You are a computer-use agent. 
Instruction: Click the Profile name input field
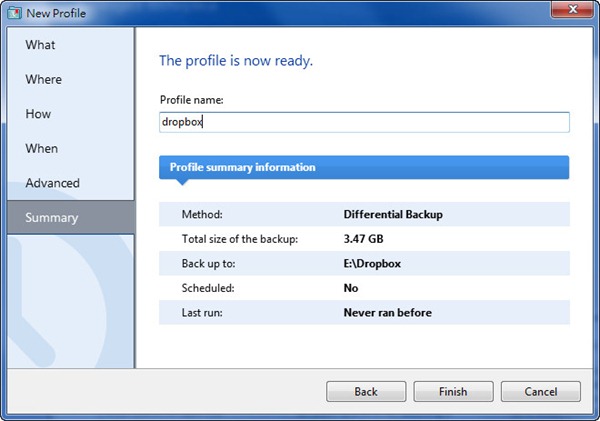click(x=364, y=122)
